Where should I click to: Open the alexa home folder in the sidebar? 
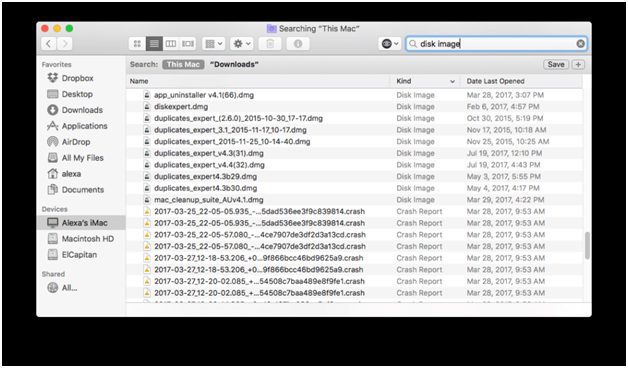(64, 174)
